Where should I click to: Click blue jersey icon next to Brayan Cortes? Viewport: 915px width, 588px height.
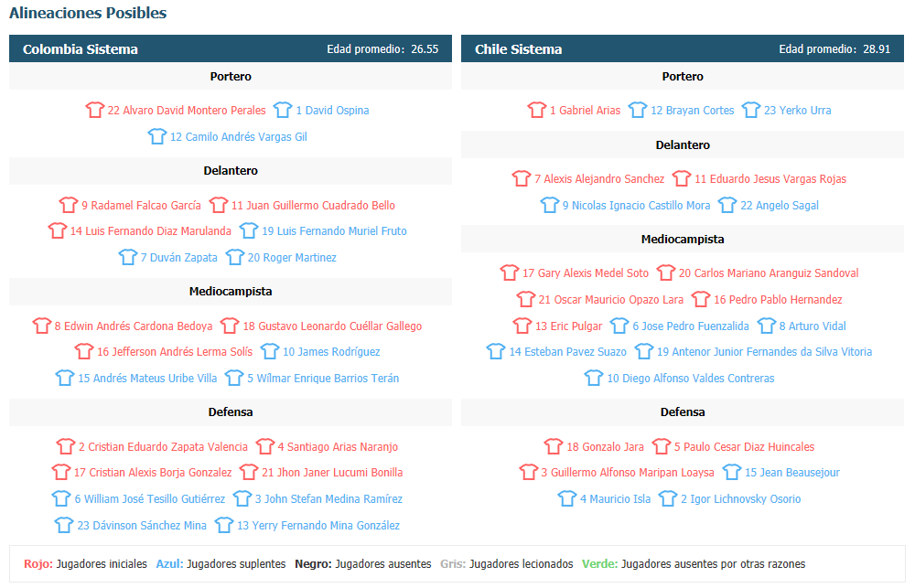tap(638, 110)
